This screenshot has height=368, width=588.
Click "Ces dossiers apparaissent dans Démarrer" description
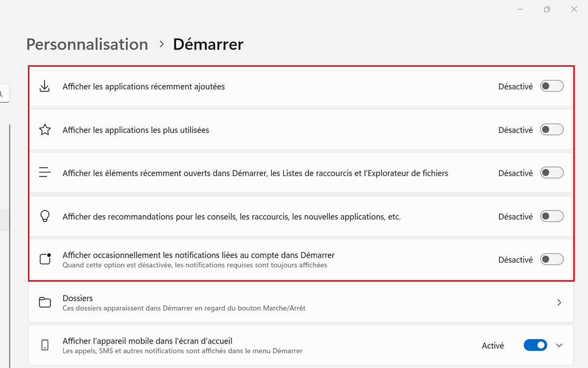coord(184,308)
